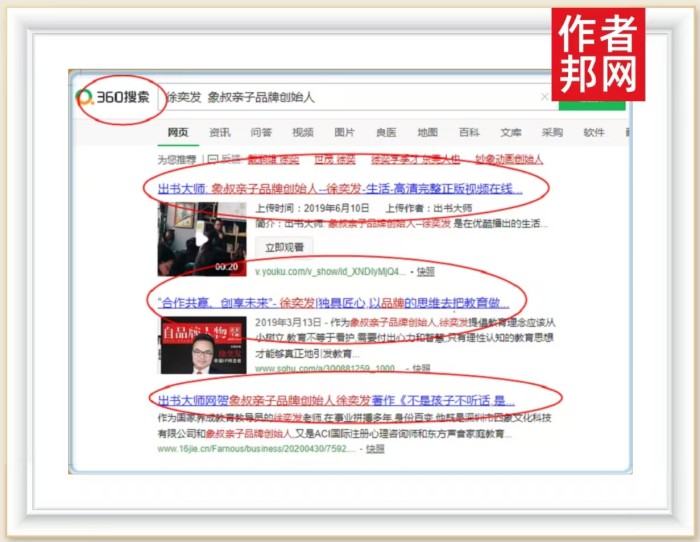Screen dimensions: 700x542
Task: Clear the search box with the X icon
Action: (x=545, y=97)
